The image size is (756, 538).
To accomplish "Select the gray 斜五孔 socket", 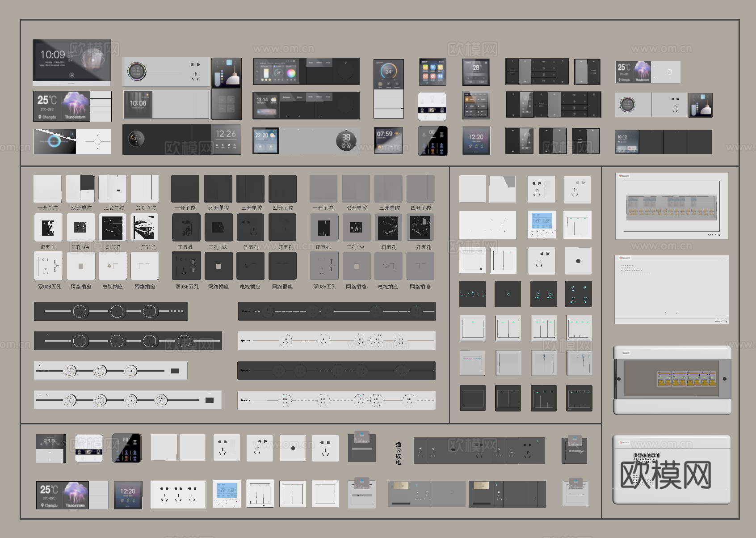I will pyautogui.click(x=388, y=228).
